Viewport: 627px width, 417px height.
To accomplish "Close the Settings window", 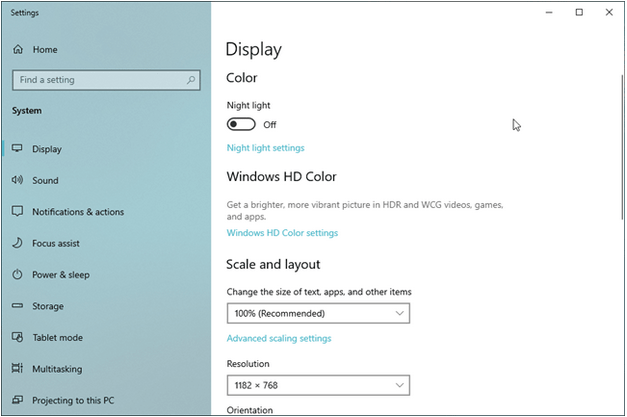I will point(609,12).
